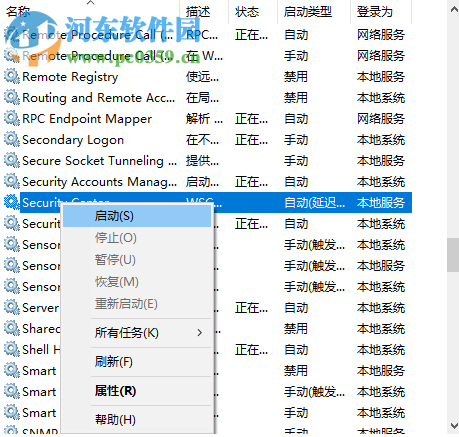Select the Secondary Logon service name

pos(73,140)
